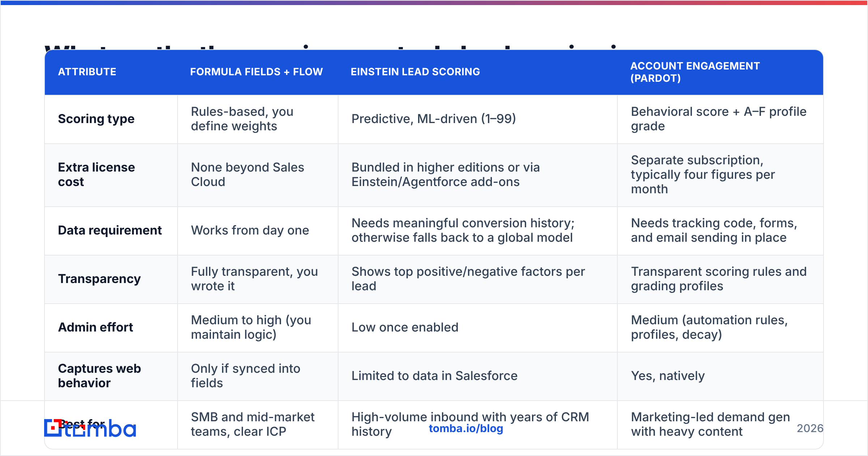Select the Scoring type row label
This screenshot has height=456, width=868.
96,119
